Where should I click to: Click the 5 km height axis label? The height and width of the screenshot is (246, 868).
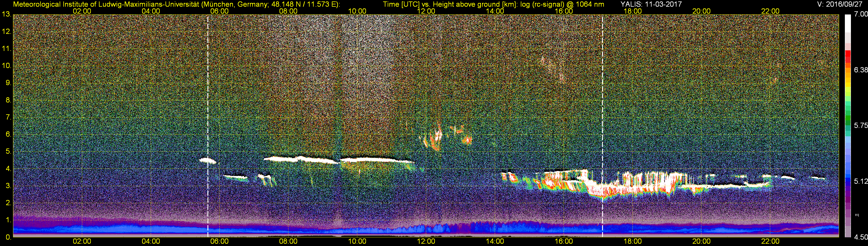point(8,152)
